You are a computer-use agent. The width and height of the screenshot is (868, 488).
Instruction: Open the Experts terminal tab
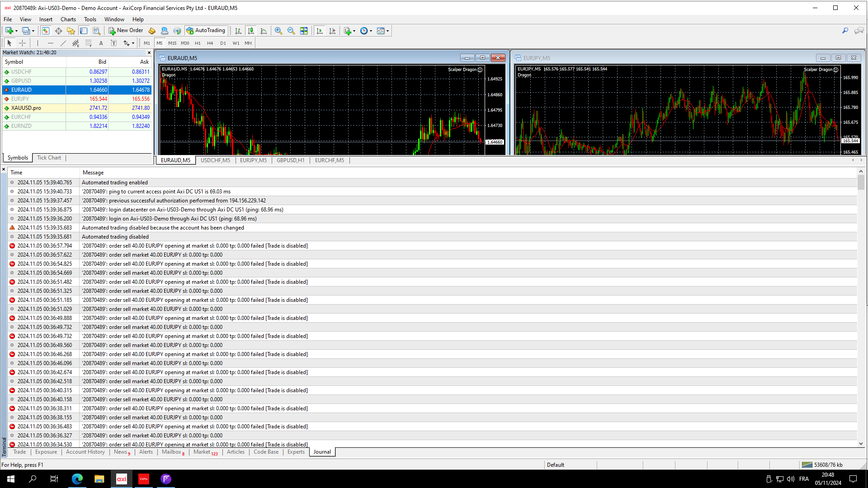[296, 452]
